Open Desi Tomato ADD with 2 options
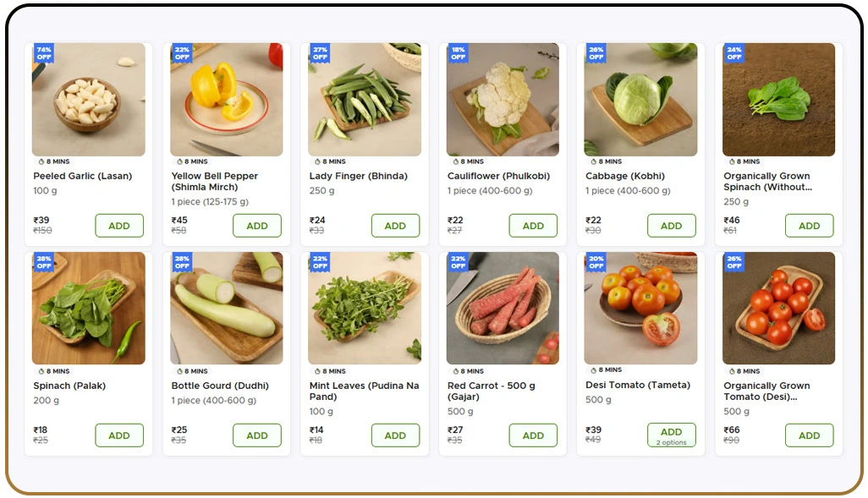This screenshot has width=868, height=498. (x=671, y=435)
